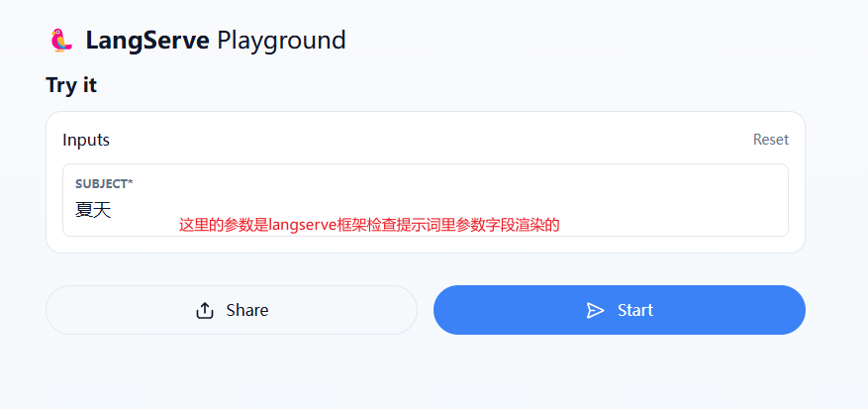Click the word langserve in the red note

tap(302, 225)
